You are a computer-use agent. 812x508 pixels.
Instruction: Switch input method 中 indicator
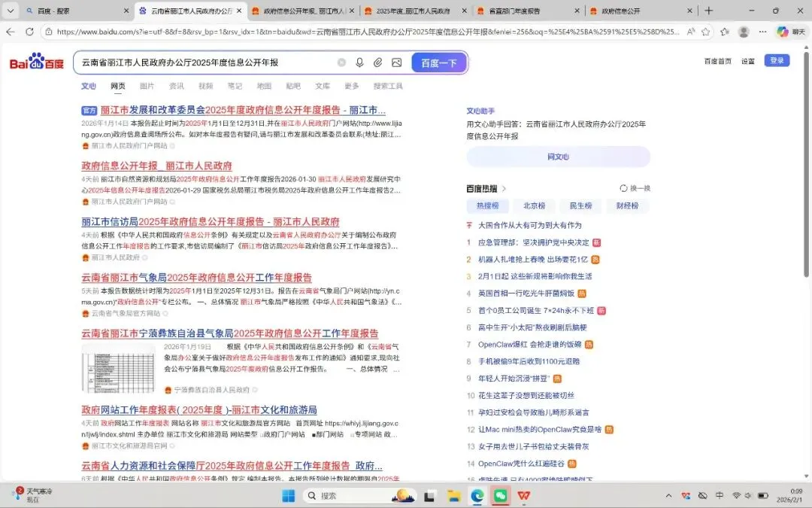click(720, 495)
